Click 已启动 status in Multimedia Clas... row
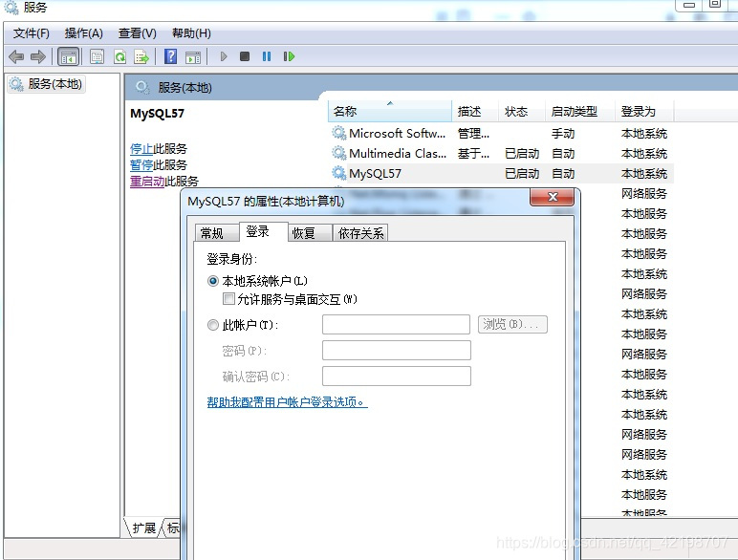This screenshot has width=738, height=560. (522, 154)
